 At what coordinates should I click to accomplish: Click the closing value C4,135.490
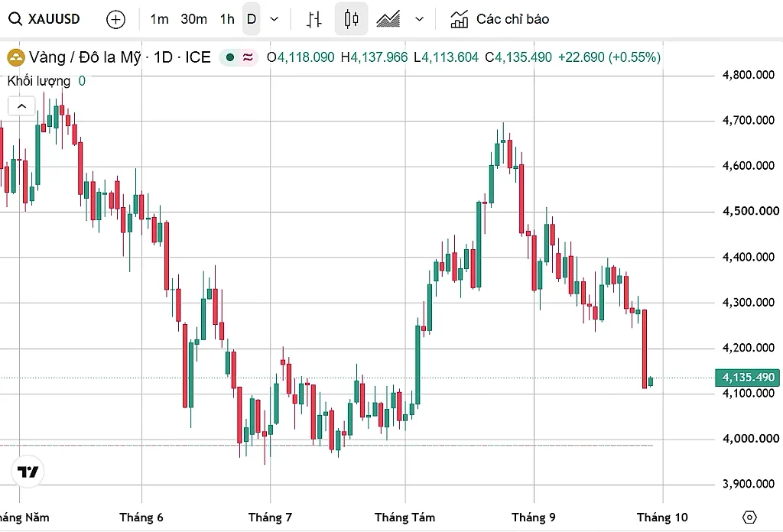pos(518,57)
